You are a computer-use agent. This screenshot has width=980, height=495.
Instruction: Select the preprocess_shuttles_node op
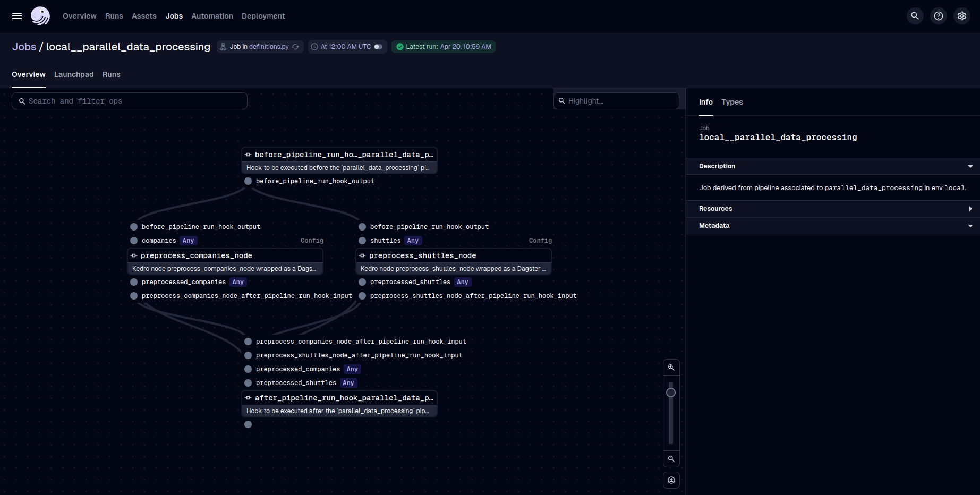pos(454,261)
